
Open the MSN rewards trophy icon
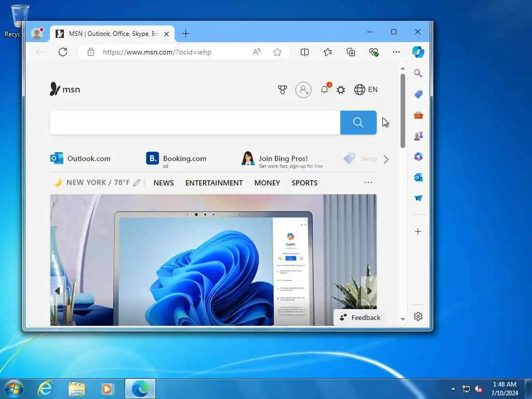[x=282, y=89]
